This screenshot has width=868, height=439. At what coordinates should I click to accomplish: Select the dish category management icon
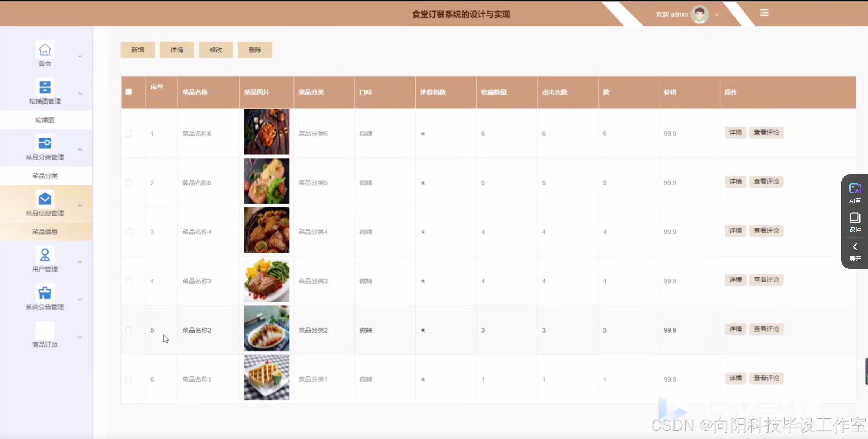coord(45,143)
